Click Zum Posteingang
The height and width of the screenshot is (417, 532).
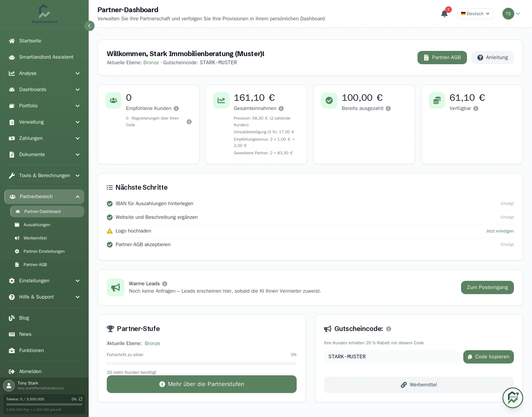tap(487, 287)
